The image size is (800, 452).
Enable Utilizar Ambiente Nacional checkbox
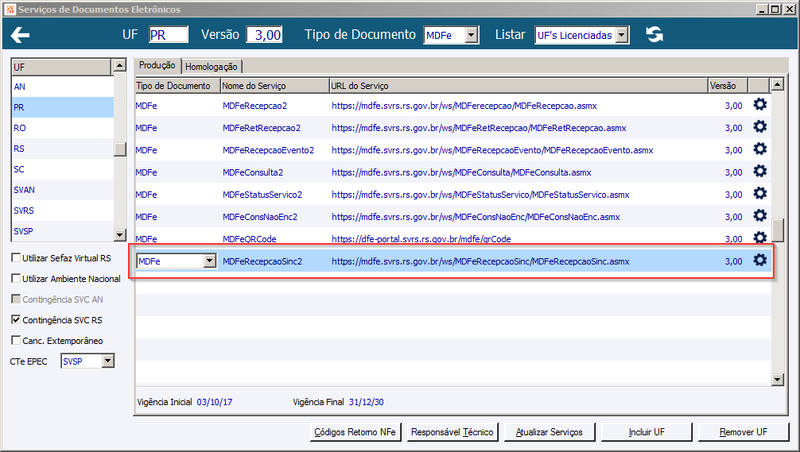(x=16, y=278)
